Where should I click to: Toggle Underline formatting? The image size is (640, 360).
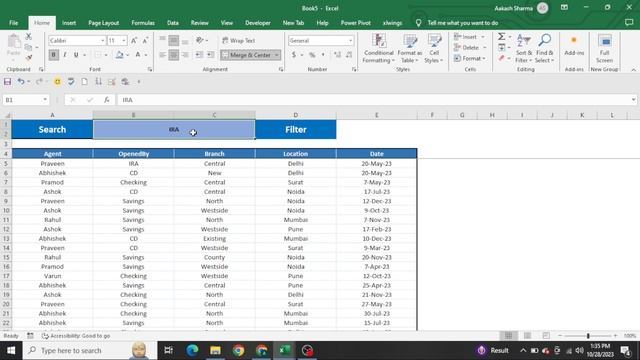76,55
